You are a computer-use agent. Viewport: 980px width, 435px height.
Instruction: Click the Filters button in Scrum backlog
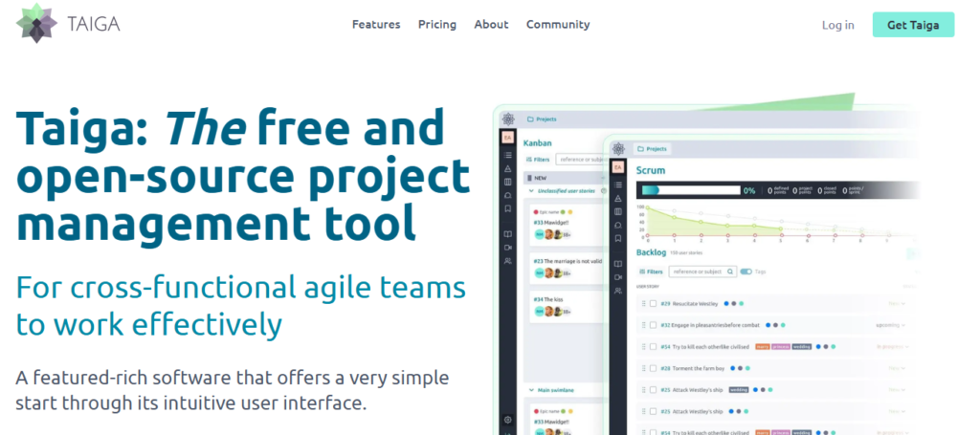(651, 272)
